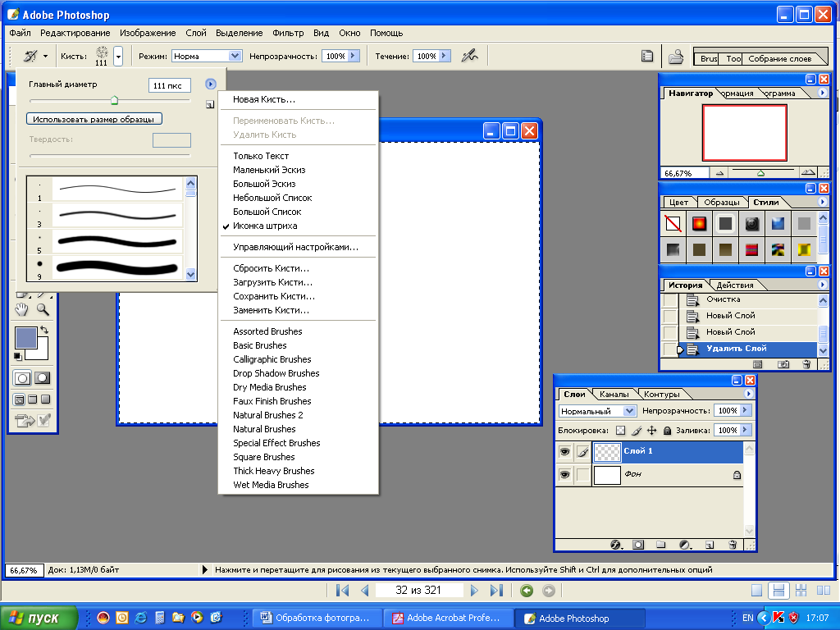Image resolution: width=840 pixels, height=630 pixels.
Task: Open the Фильтр menu
Action: [x=288, y=33]
